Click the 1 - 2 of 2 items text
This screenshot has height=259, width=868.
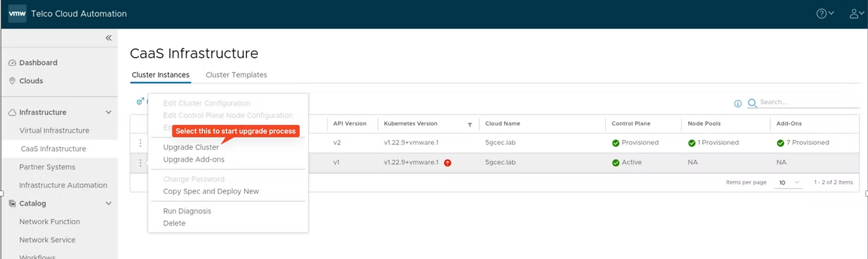pos(833,183)
